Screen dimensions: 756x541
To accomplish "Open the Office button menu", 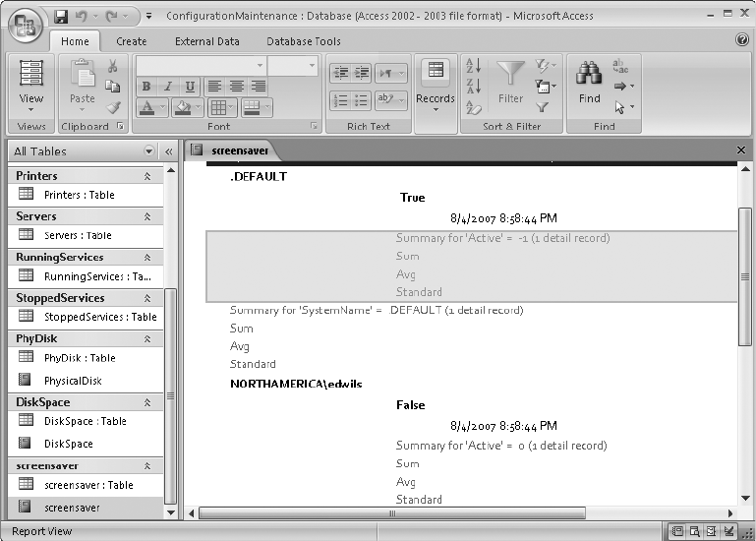I will (x=26, y=25).
